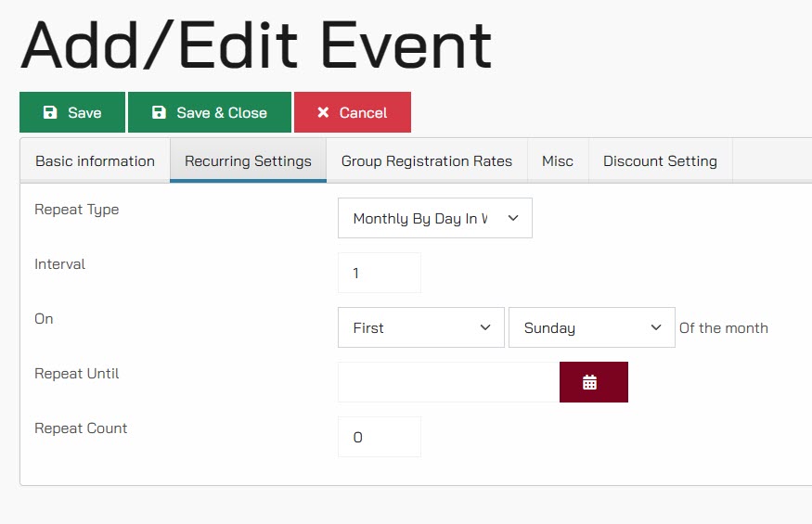The width and height of the screenshot is (812, 524).
Task: Expand the Repeat Type combo box
Action: coord(435,218)
